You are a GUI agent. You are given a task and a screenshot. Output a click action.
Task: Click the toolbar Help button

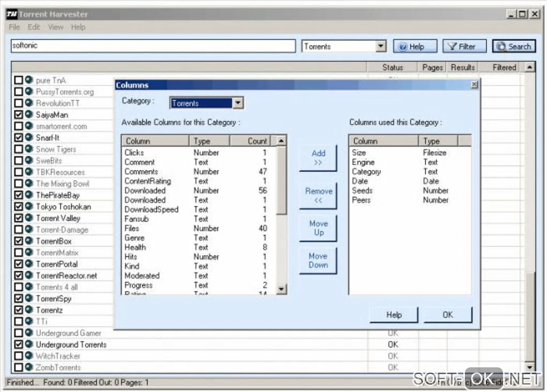(415, 46)
